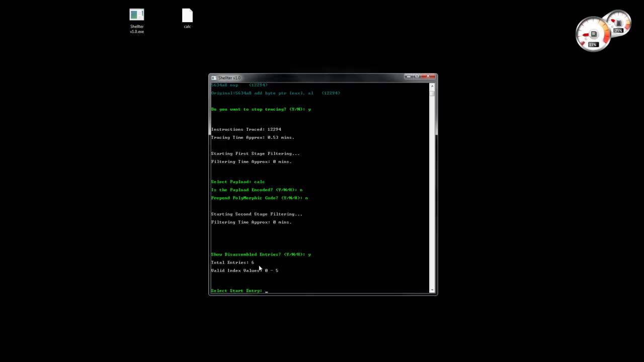The width and height of the screenshot is (644, 362).
Task: Click the memory gauge showing 25%
Action: pos(619,23)
